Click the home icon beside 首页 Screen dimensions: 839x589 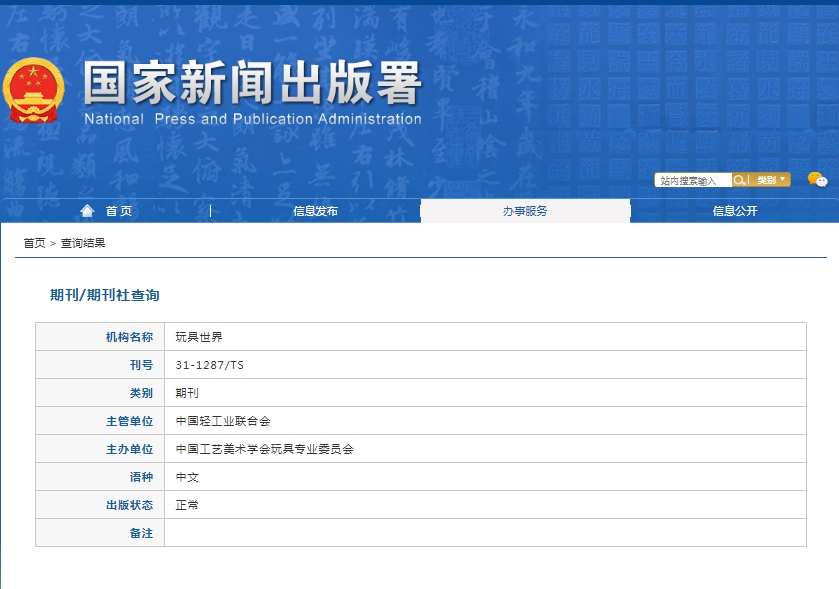click(x=87, y=210)
